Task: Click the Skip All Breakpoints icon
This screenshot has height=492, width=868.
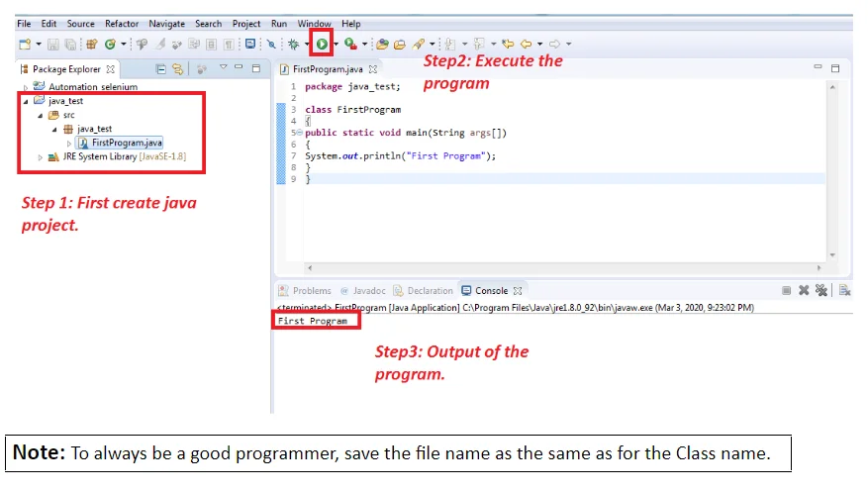Action: pyautogui.click(x=271, y=45)
